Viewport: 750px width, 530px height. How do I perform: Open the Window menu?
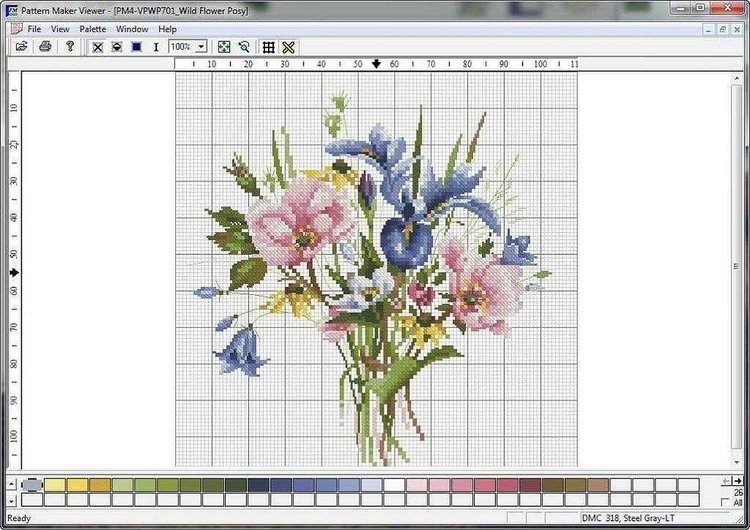point(132,29)
